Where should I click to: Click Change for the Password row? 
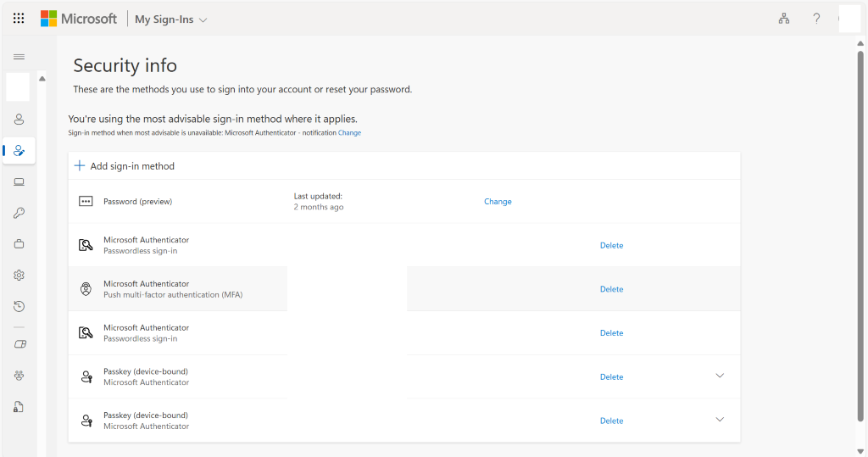[x=498, y=202]
